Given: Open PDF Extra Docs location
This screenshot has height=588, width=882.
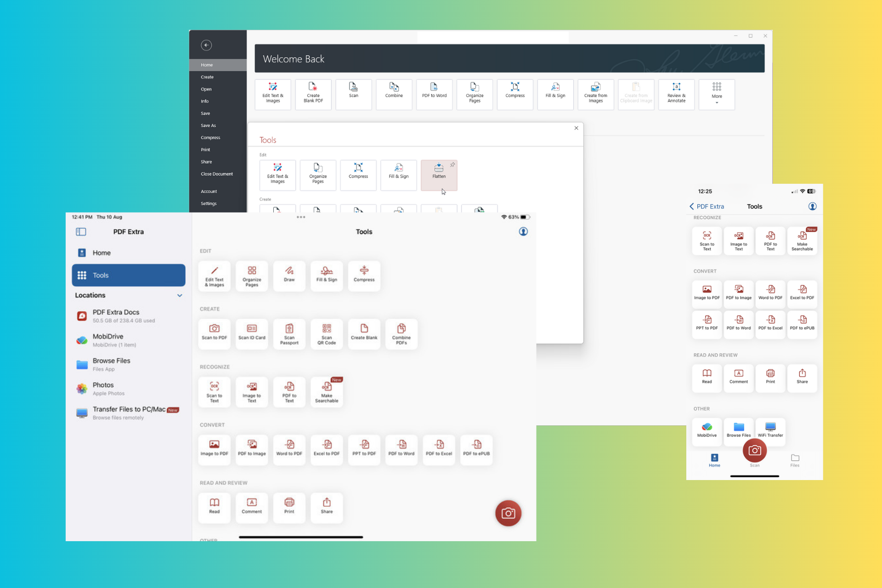Looking at the screenshot, I should (x=129, y=316).
